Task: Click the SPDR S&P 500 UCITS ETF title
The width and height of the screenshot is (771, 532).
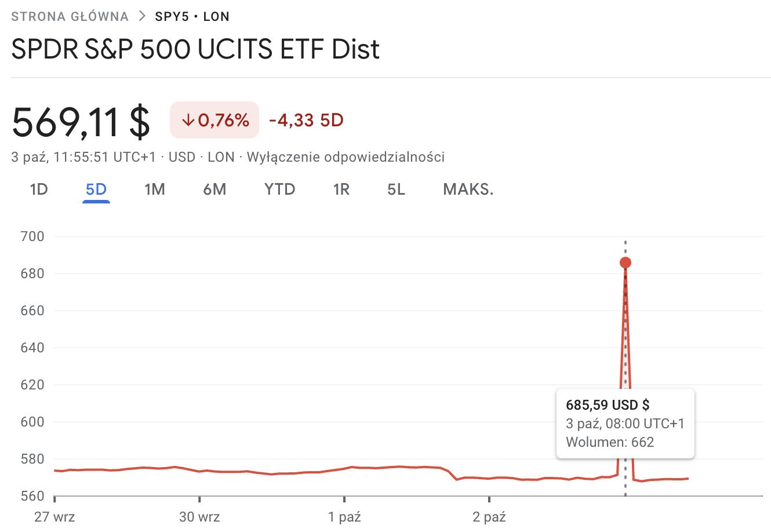Action: click(x=195, y=49)
